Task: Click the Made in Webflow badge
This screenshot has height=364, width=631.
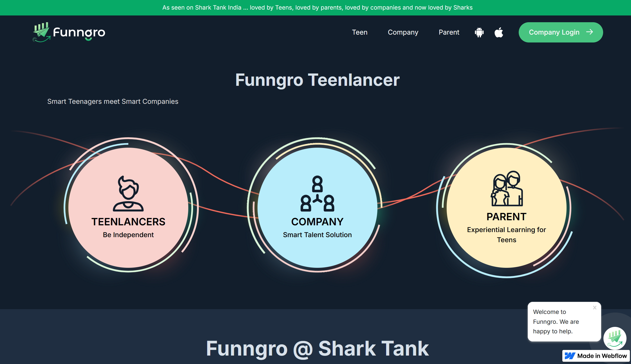Action: (x=596, y=356)
